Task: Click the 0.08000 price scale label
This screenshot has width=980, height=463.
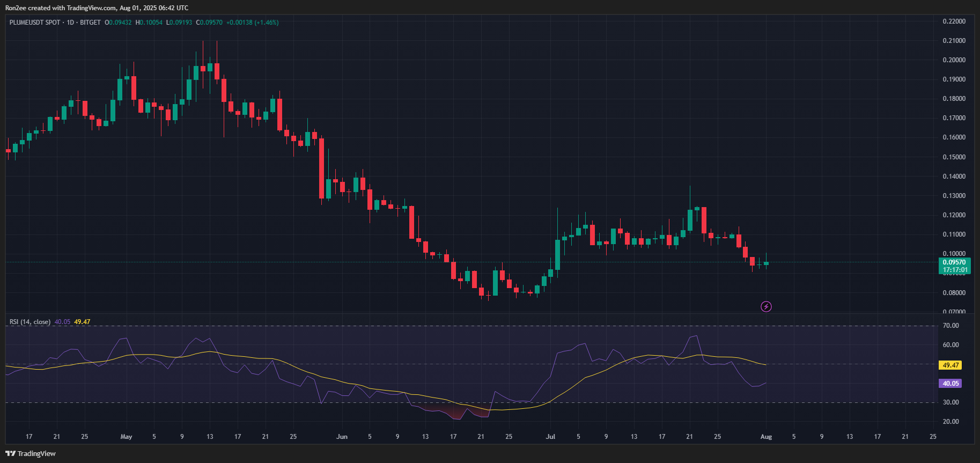Action: click(x=954, y=293)
